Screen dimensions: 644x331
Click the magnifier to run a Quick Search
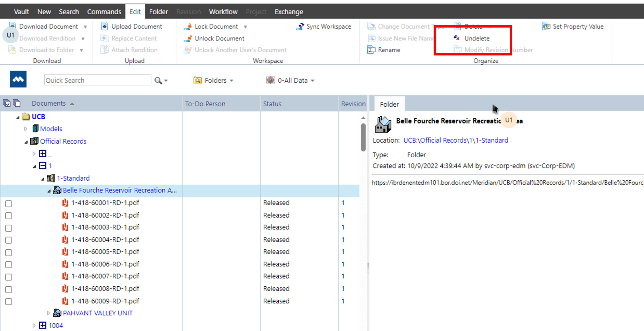coord(158,80)
